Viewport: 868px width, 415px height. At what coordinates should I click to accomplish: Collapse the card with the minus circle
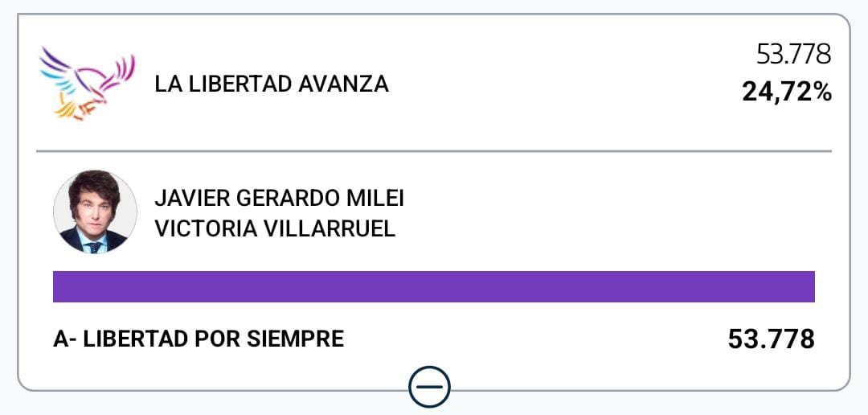tap(429, 388)
